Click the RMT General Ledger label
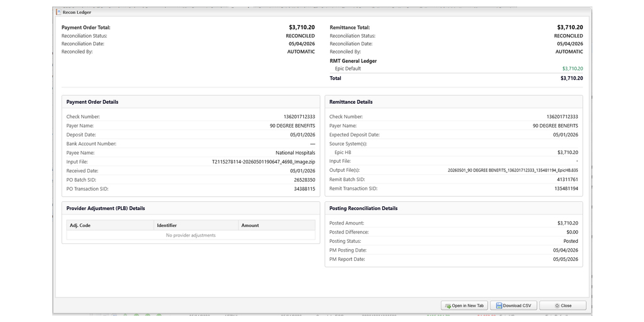 353,61
